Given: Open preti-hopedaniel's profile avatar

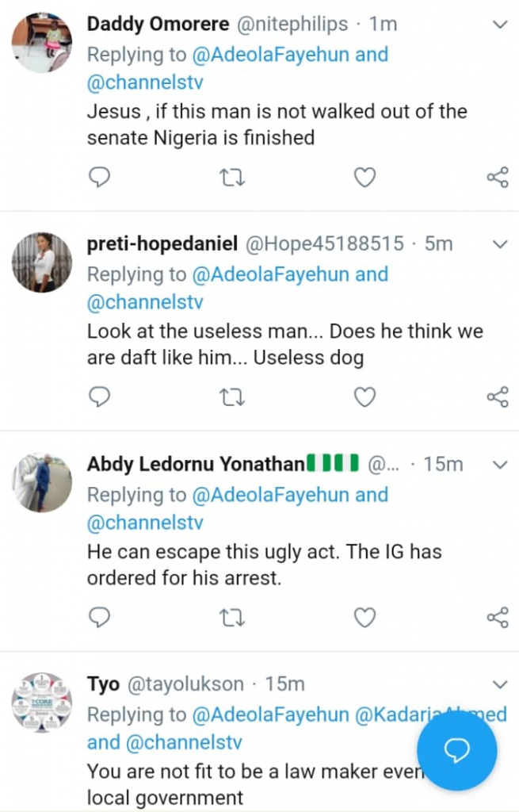Looking at the screenshot, I should click(42, 262).
